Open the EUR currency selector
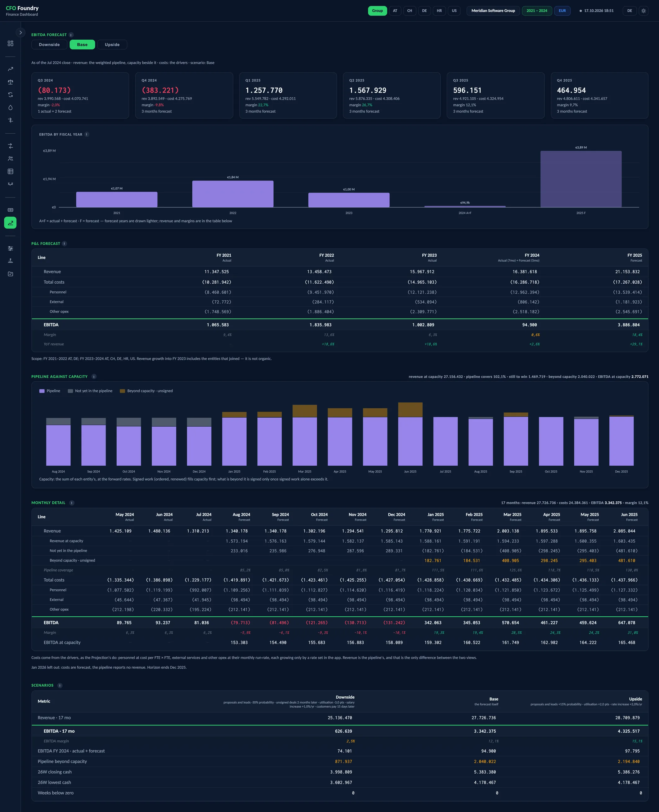 (x=562, y=11)
